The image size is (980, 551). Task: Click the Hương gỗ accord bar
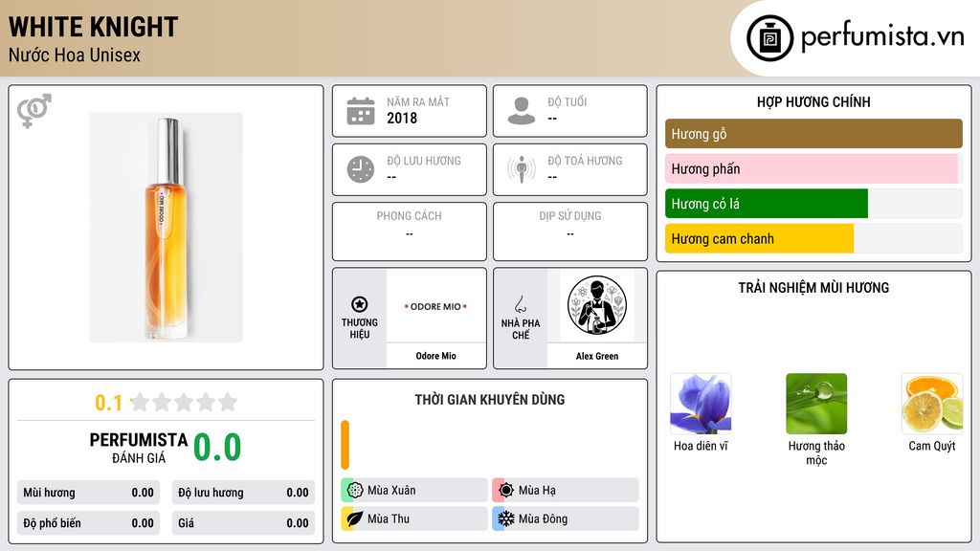[813, 134]
